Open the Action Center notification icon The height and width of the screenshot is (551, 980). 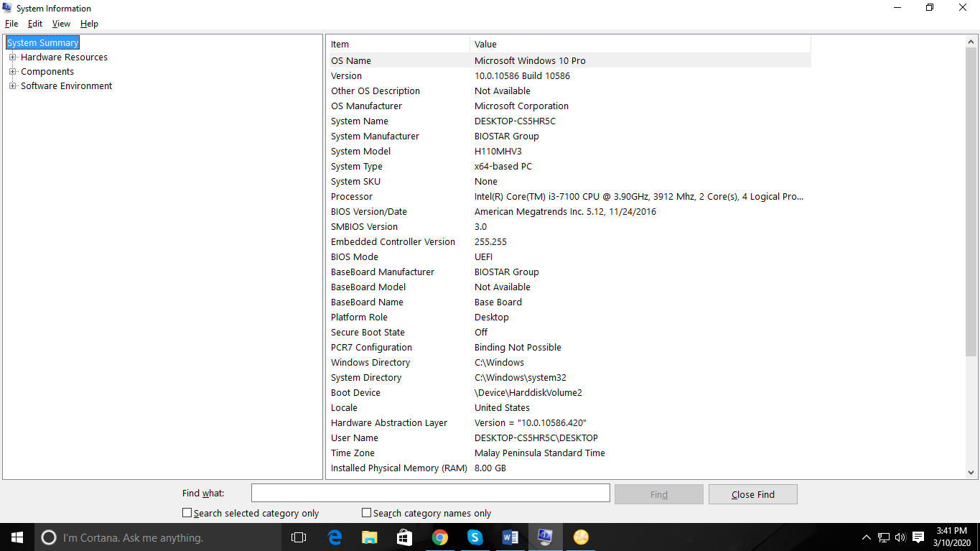[918, 537]
